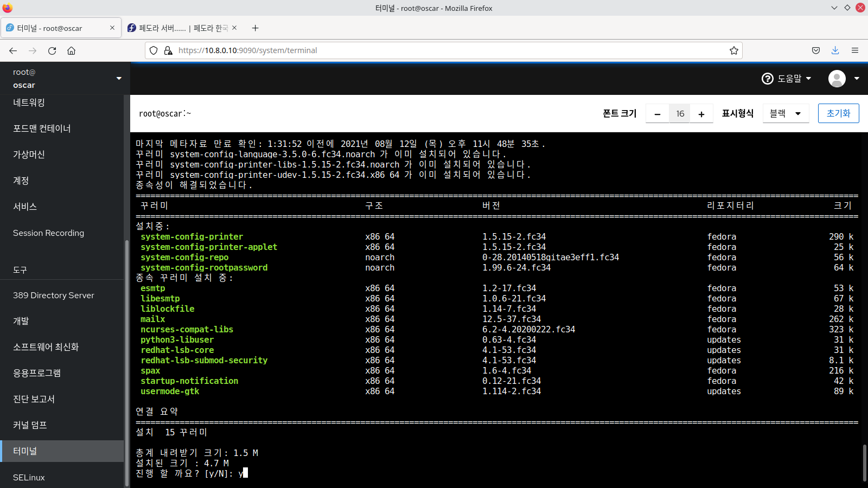Image resolution: width=868 pixels, height=488 pixels.
Task: Open Firefox downloads arrow icon
Action: pos(835,50)
